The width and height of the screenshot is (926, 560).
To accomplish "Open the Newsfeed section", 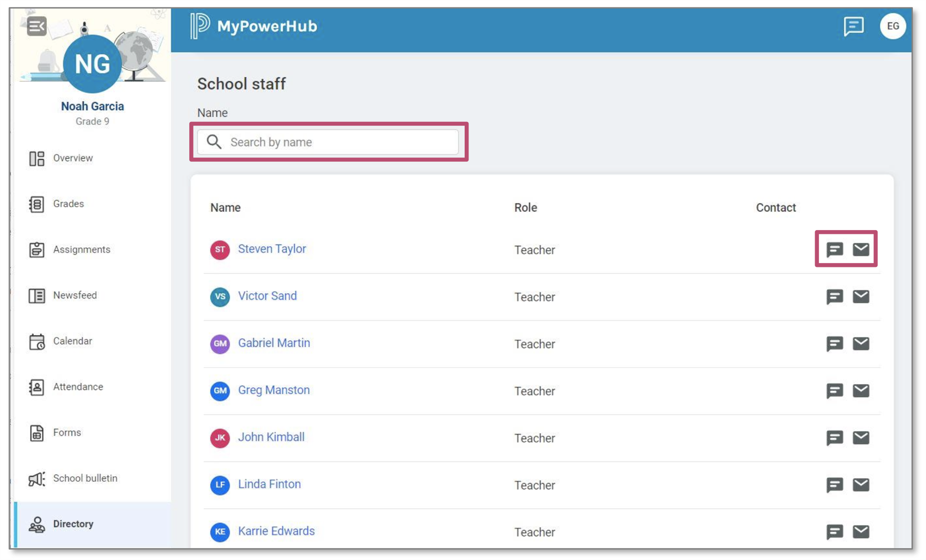I will click(93, 296).
